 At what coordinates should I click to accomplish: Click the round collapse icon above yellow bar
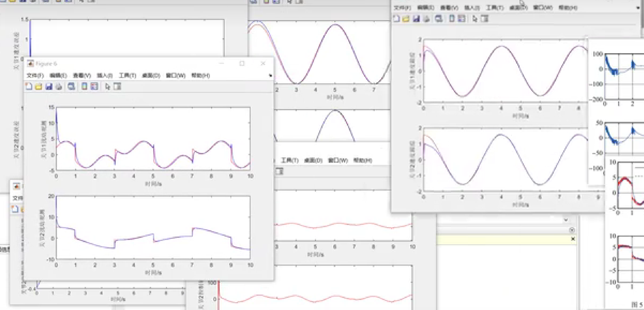coord(572,230)
